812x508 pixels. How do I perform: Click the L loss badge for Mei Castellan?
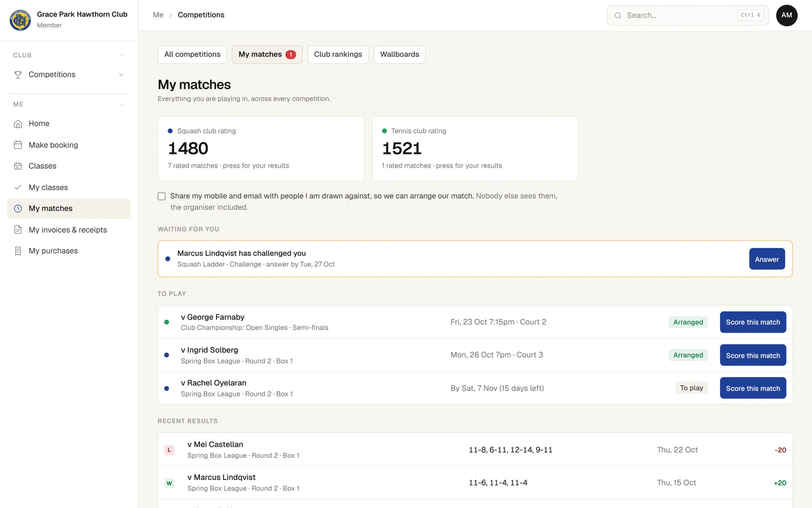(169, 450)
